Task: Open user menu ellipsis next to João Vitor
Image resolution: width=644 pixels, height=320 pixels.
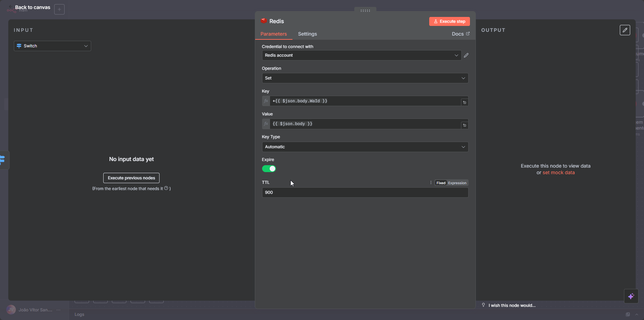Action: click(58, 310)
